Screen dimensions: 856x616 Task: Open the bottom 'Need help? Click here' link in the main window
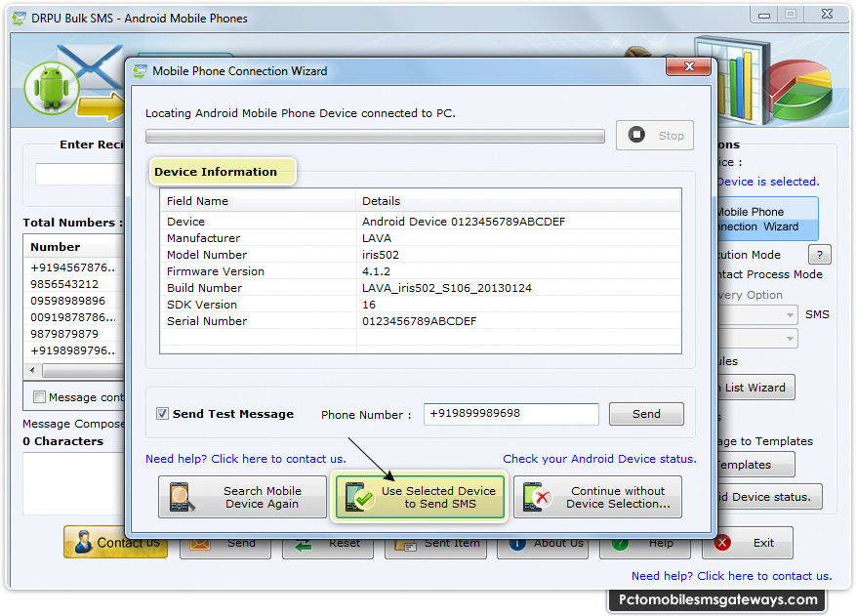coord(731,576)
